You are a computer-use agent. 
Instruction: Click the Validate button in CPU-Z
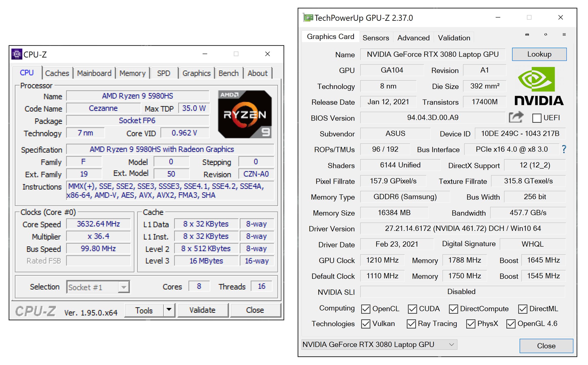point(203,310)
